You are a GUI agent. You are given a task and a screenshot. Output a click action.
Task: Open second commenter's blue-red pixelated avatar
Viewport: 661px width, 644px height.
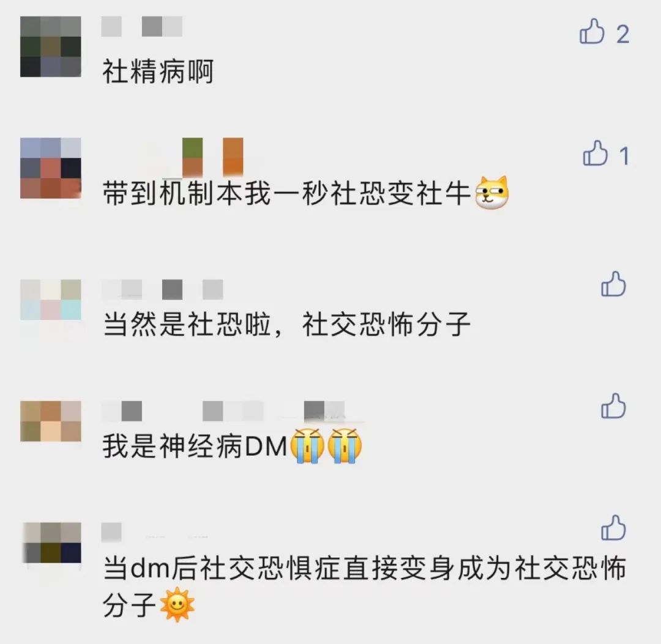pyautogui.click(x=51, y=168)
